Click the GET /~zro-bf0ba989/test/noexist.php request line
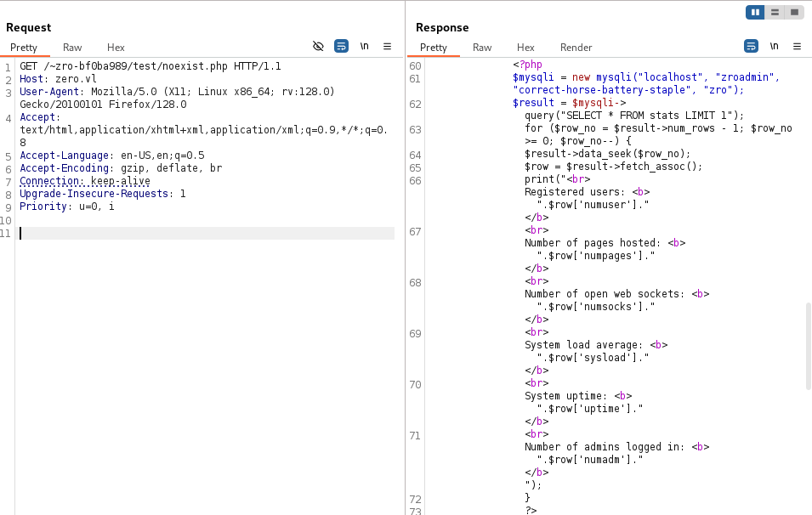The width and height of the screenshot is (812, 515). point(150,66)
